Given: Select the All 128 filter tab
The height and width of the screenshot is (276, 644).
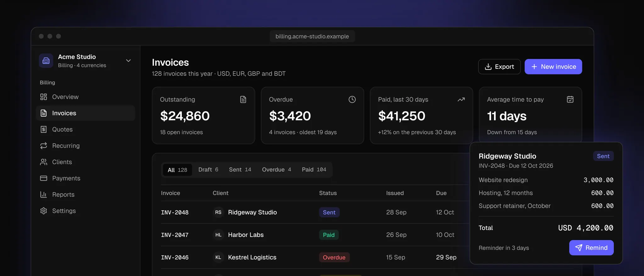Looking at the screenshot, I should click(x=177, y=170).
